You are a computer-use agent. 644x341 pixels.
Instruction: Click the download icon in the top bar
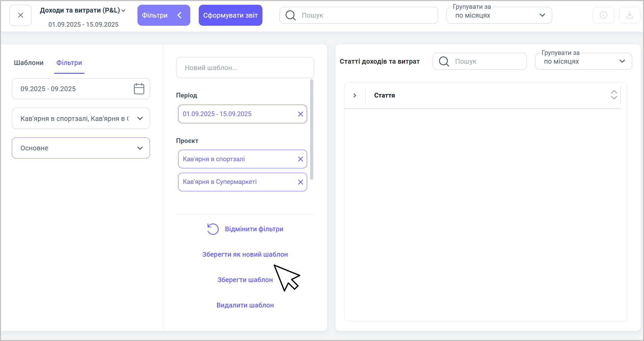pyautogui.click(x=629, y=15)
